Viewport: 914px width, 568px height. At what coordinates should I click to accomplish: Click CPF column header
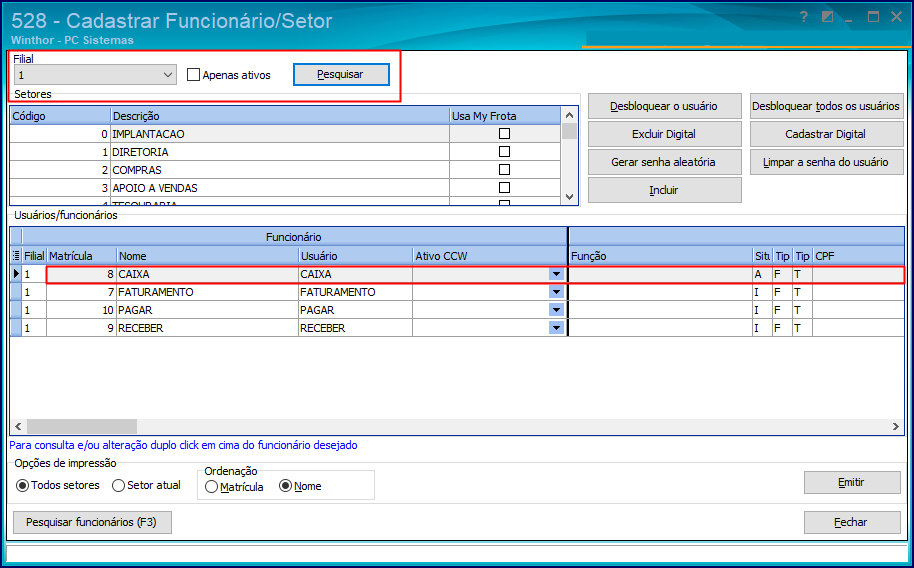[859, 255]
